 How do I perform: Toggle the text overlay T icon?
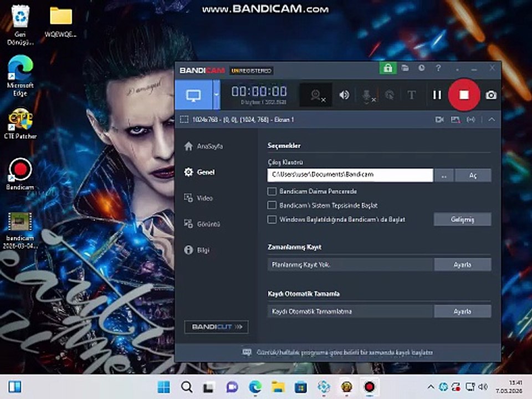point(411,95)
